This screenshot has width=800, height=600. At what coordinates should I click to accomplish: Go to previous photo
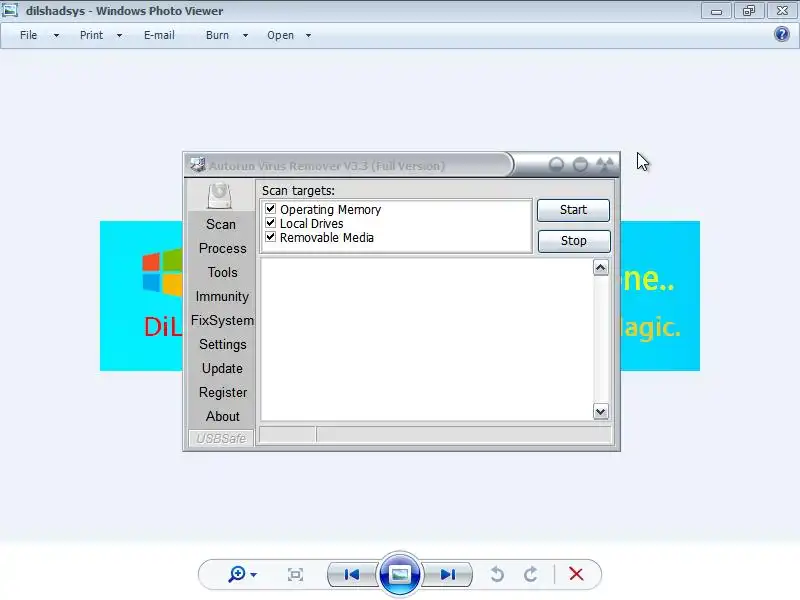[352, 574]
